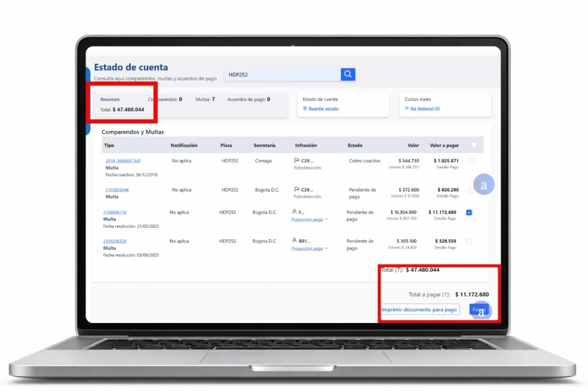Screen dimensions: 588x392
Task: Click the Notificación column header
Action: coord(184,145)
